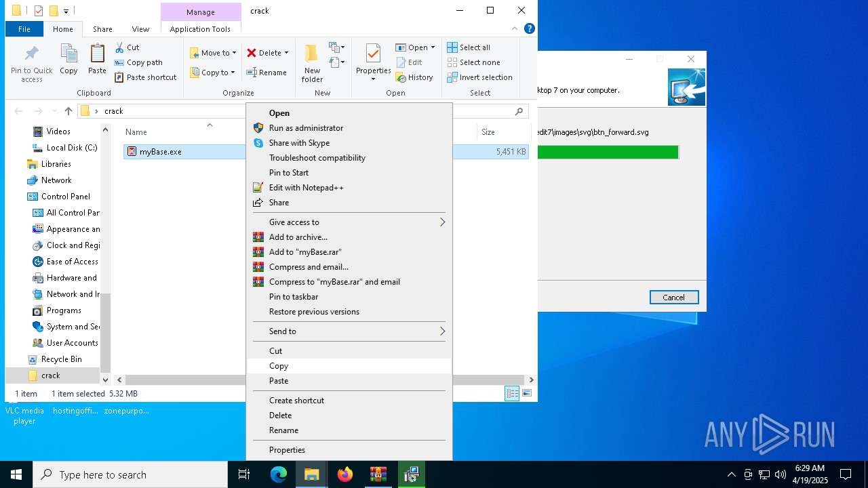The height and width of the screenshot is (488, 868).
Task: Click Invert selection in ribbon
Action: [x=479, y=77]
